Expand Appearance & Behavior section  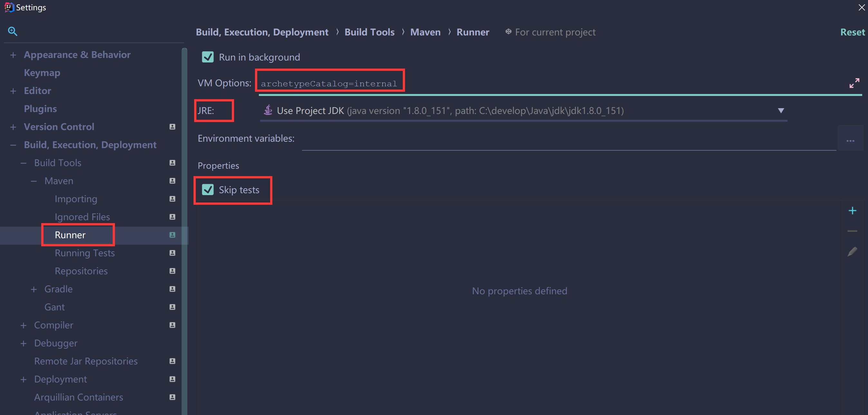pos(13,55)
